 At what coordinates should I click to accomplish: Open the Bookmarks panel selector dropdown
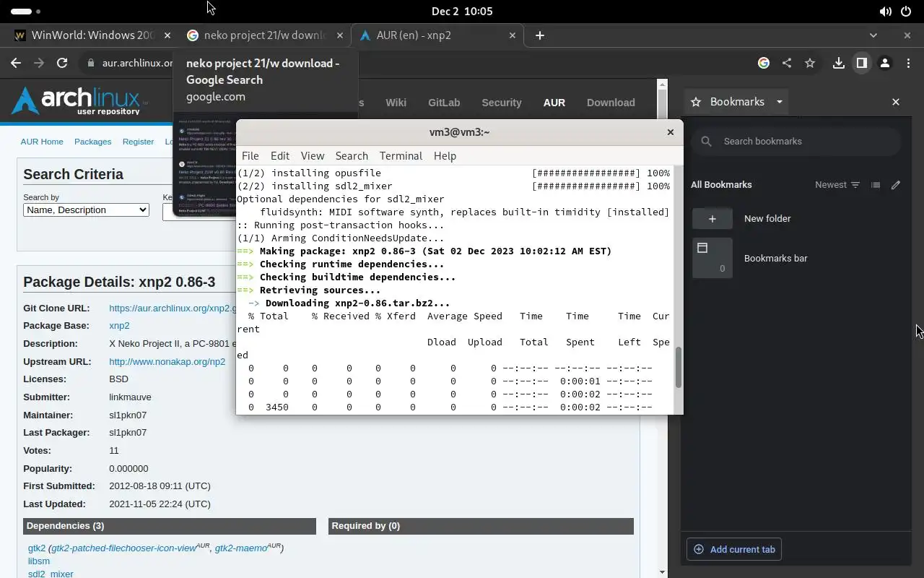736,102
